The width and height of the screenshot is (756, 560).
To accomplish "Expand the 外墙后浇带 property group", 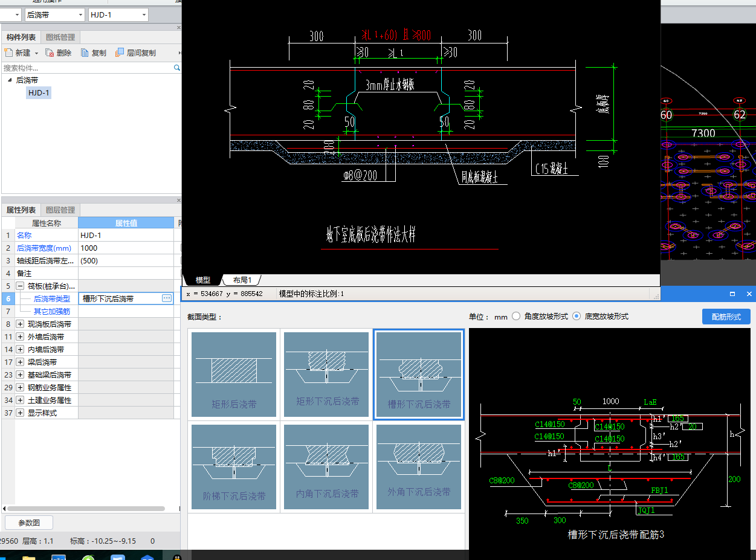I will coord(20,336).
